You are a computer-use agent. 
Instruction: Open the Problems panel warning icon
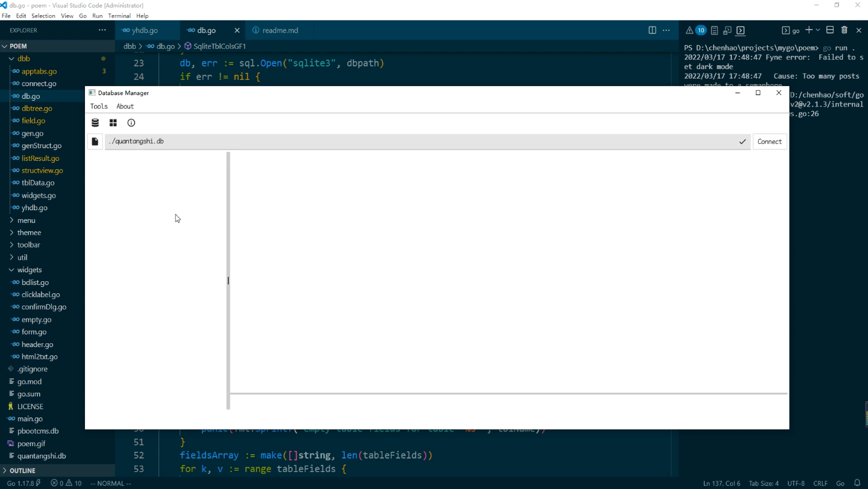tap(689, 30)
